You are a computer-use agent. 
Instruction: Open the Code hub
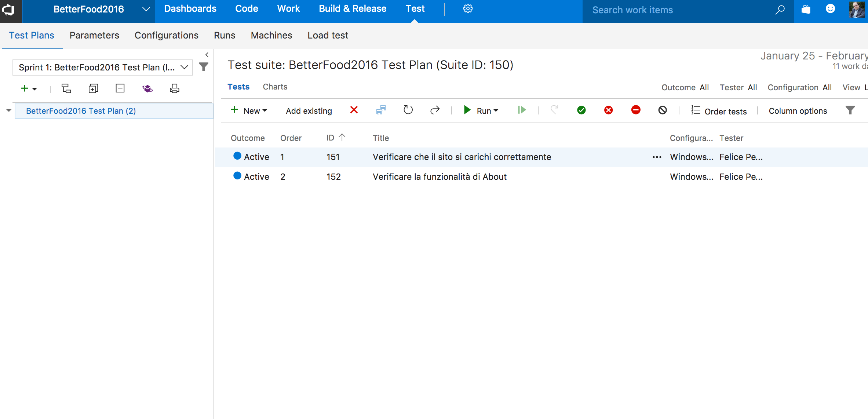click(247, 9)
